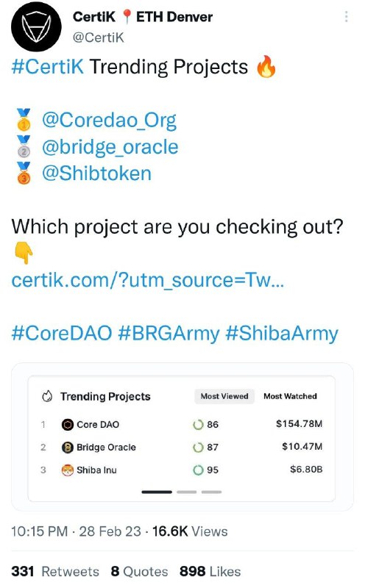365x588 pixels.
Task: Click the flame icon beside Trending Projects
Action: (x=47, y=396)
